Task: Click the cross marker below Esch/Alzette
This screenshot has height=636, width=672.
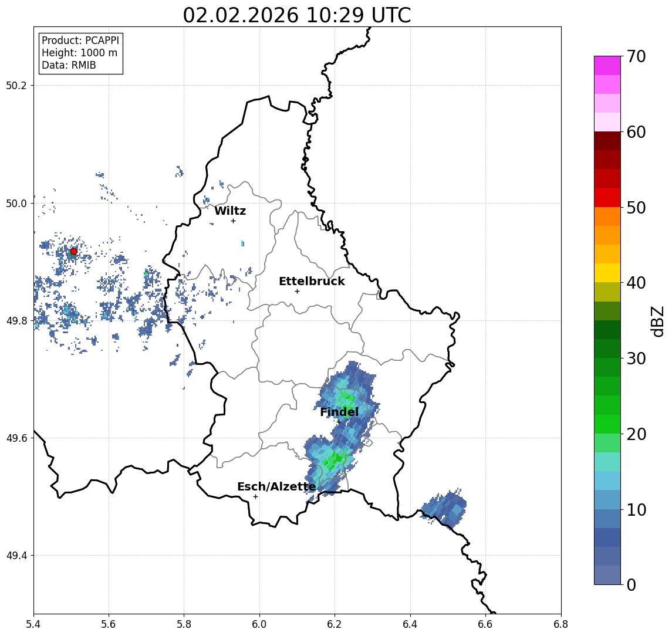Action: pos(255,497)
